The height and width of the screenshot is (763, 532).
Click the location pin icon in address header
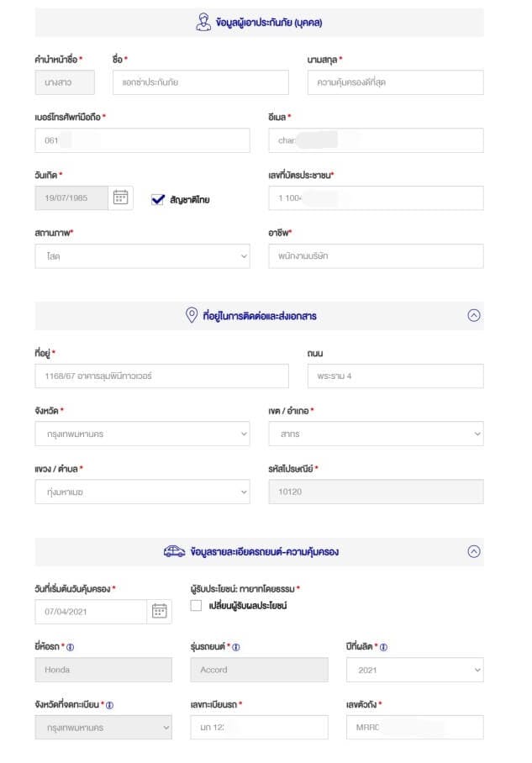(192, 315)
